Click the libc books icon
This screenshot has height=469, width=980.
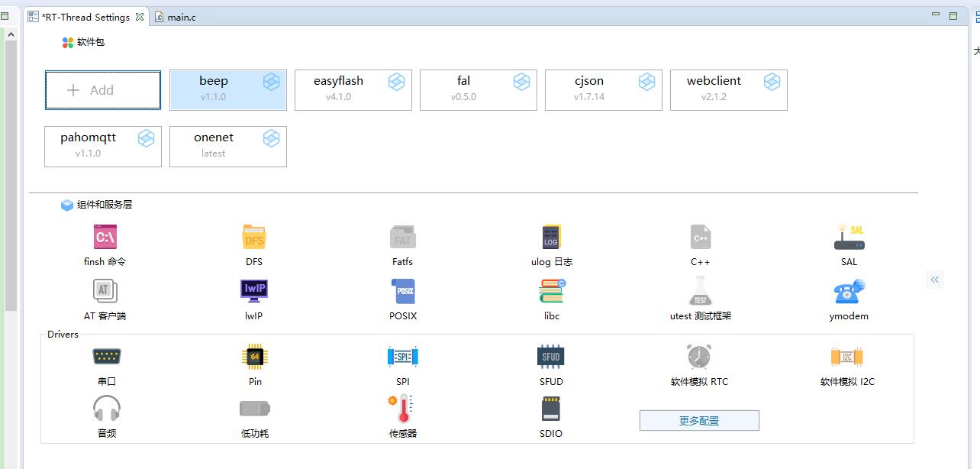coord(551,291)
